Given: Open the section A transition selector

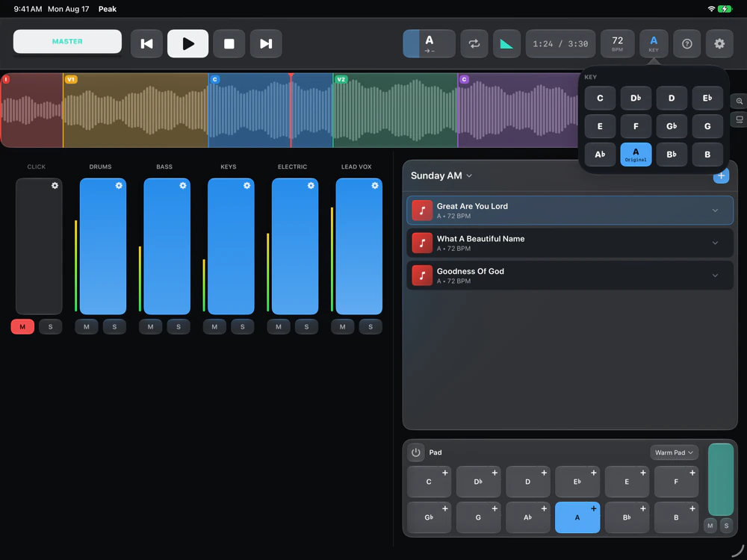Looking at the screenshot, I should 430,44.
